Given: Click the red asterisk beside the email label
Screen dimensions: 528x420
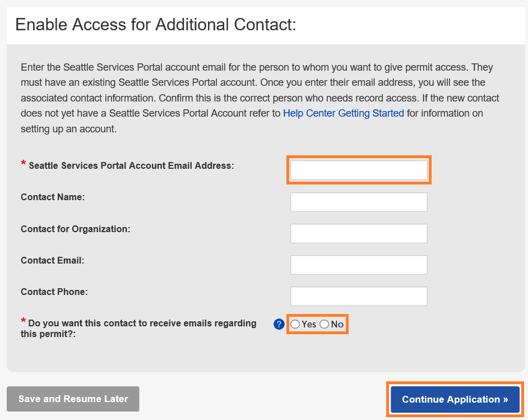Looking at the screenshot, I should pos(22,163).
